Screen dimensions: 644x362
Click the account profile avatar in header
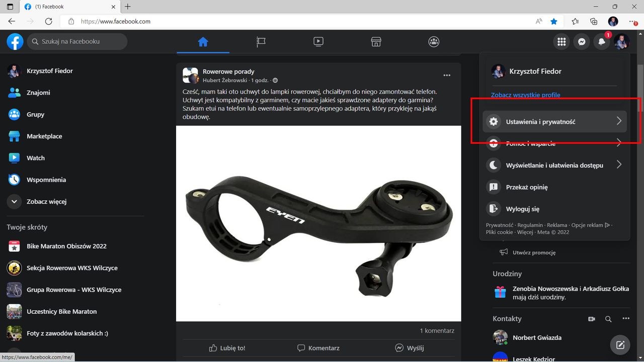click(x=622, y=42)
